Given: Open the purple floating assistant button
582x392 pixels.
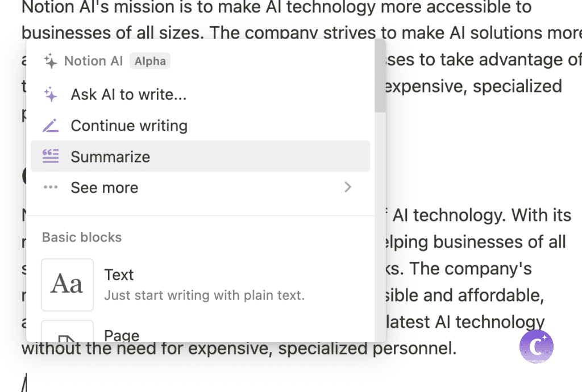Looking at the screenshot, I should [536, 347].
